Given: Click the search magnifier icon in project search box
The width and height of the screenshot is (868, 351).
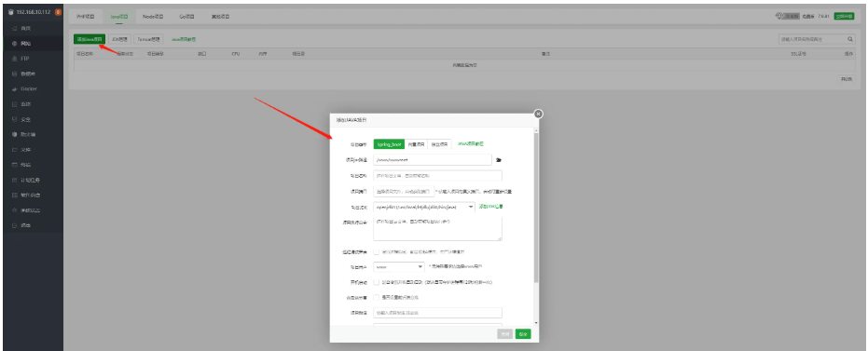Looking at the screenshot, I should [849, 39].
